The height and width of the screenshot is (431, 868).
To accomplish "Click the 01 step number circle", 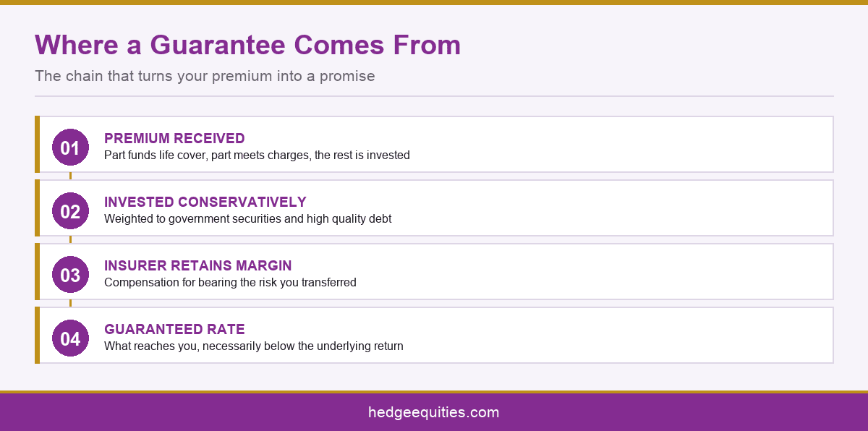I will pyautogui.click(x=70, y=148).
